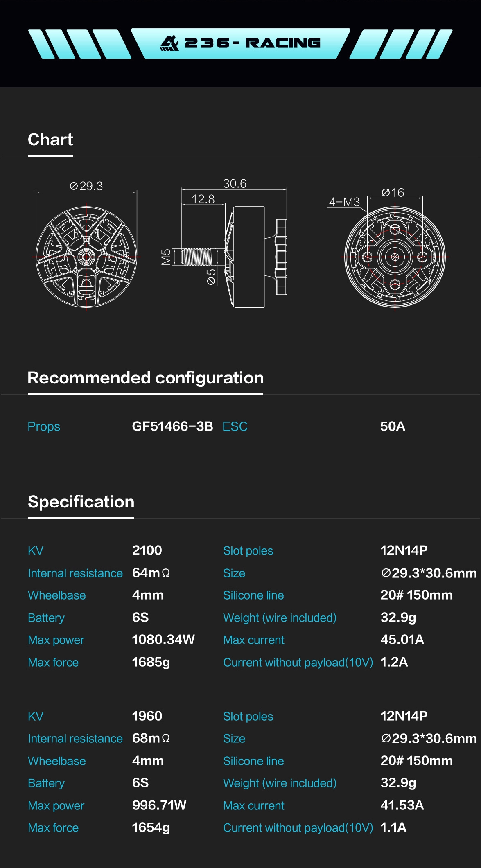This screenshot has height=868, width=481.
Task: Click the Props label
Action: 44,426
